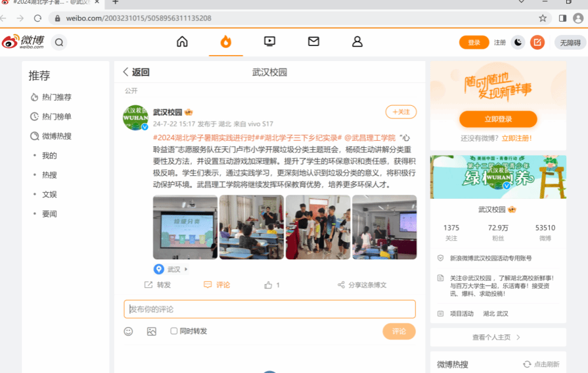Toggle dark mode moon icon
Screen dimensions: 588x373
[x=518, y=42]
